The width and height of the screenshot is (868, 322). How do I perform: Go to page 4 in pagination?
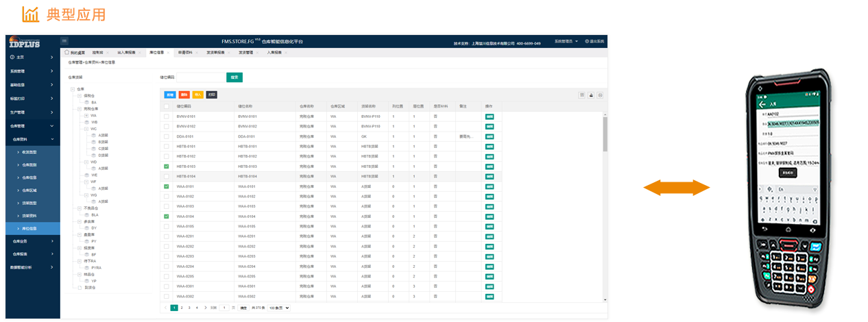[x=197, y=308]
